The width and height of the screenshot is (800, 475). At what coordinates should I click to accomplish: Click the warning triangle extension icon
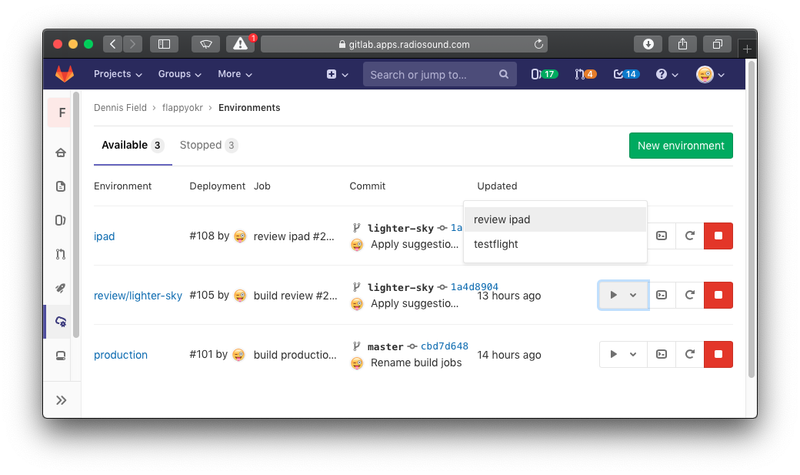240,44
